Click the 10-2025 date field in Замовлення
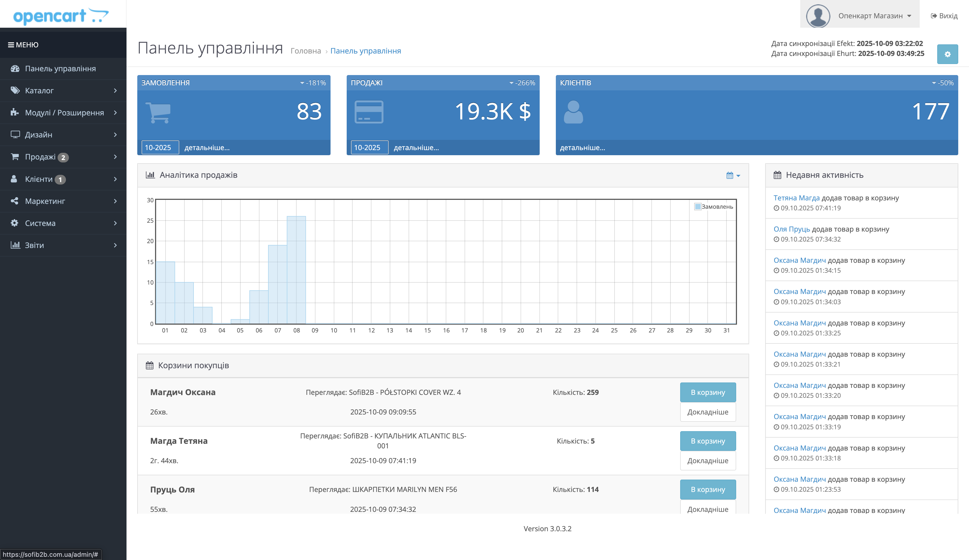The height and width of the screenshot is (560, 969). tap(160, 148)
